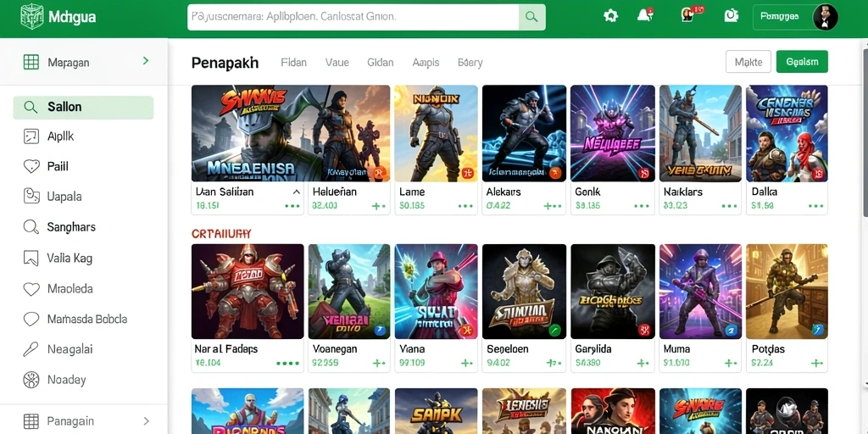Add Muma game with plus icon
Screen dimensions: 868x434
click(732, 363)
